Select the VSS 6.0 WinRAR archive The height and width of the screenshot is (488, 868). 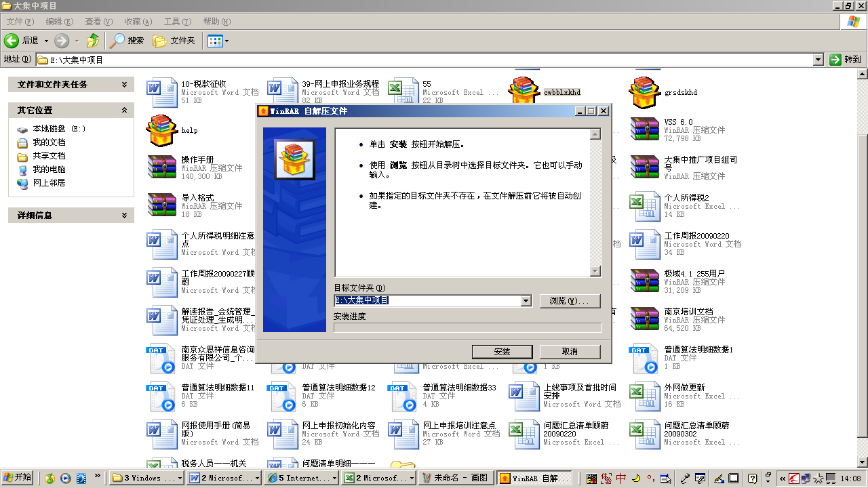[x=644, y=130]
